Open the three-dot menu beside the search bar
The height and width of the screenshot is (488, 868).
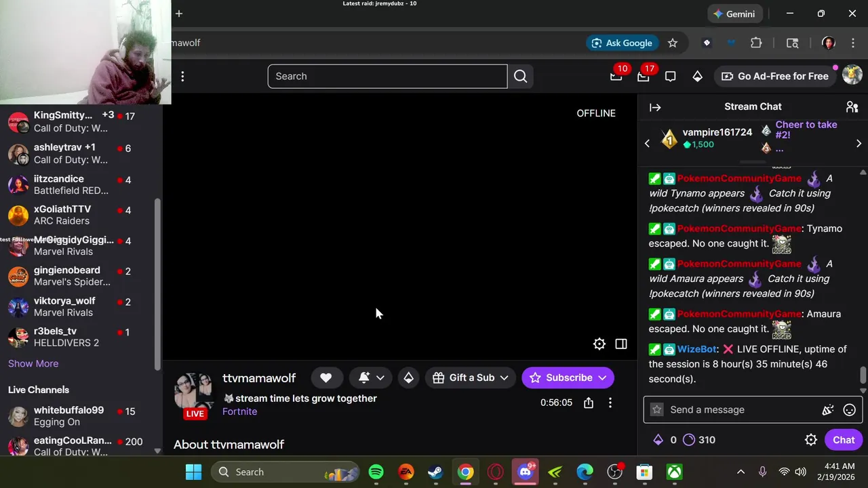(x=182, y=77)
